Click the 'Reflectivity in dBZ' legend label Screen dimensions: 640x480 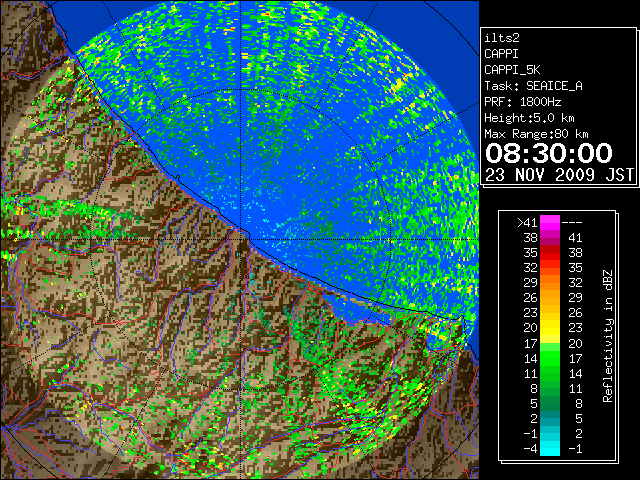tap(607, 336)
